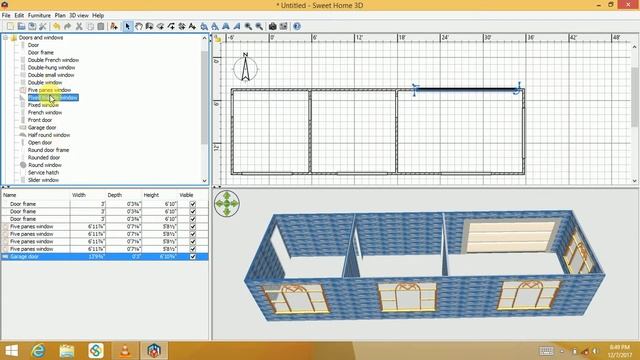Click the catalog tree scroll-up arrow
This screenshot has height=360, width=640.
coord(205,38)
